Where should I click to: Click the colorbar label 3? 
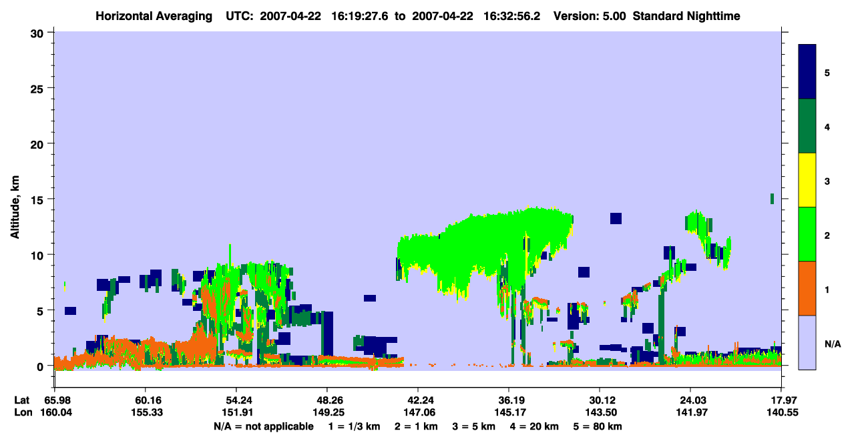coord(827,181)
